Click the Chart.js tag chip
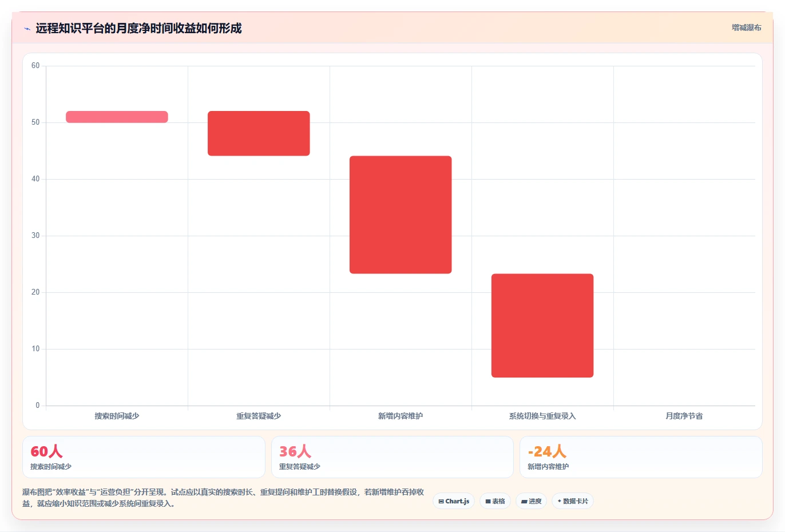The width and height of the screenshot is (785, 532). tap(454, 501)
